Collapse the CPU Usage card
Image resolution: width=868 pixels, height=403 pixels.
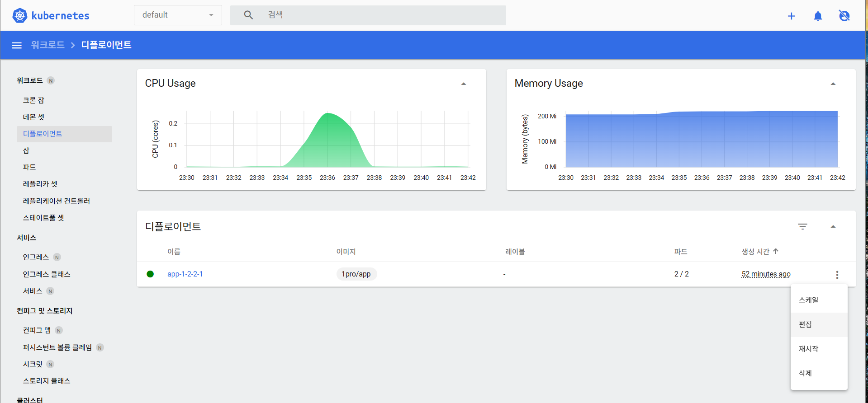point(463,84)
